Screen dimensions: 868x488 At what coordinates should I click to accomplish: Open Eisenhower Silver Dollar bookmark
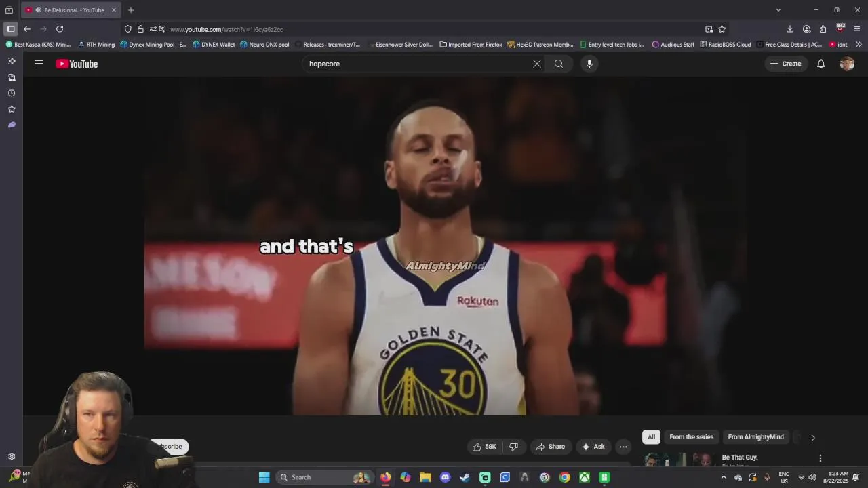click(400, 45)
